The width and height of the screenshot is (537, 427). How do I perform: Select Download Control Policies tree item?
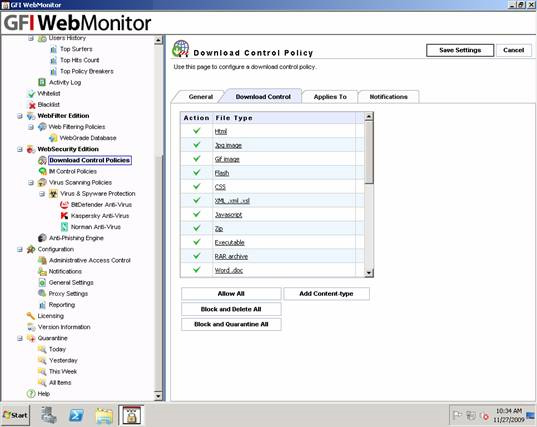pyautogui.click(x=90, y=160)
